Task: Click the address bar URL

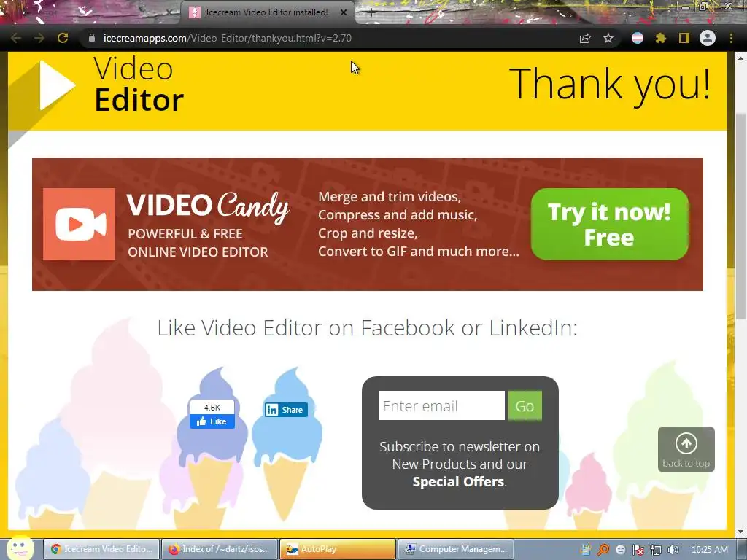Action: 228,38
